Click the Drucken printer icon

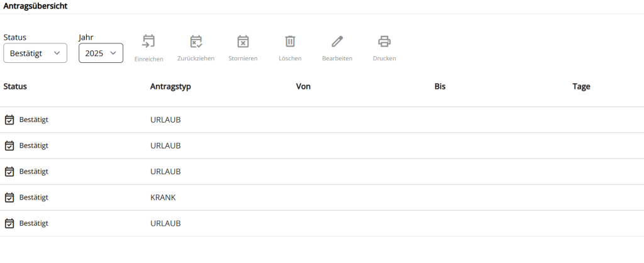(384, 41)
